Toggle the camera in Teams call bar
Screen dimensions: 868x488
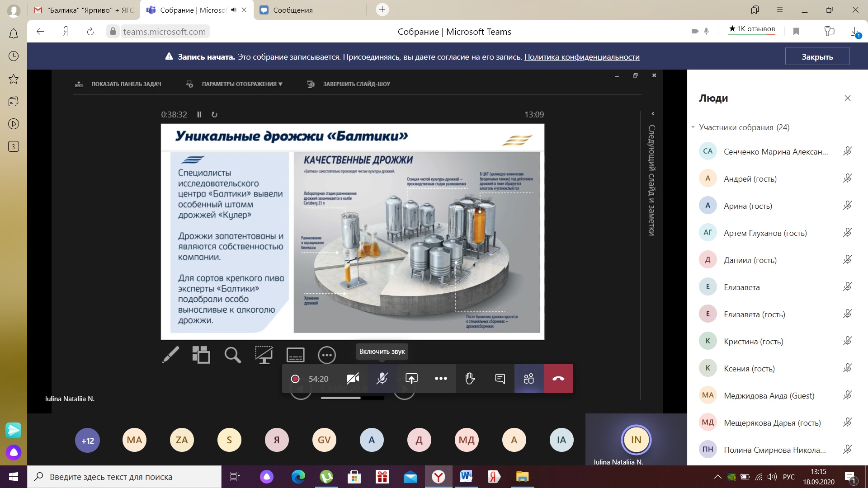tap(353, 379)
